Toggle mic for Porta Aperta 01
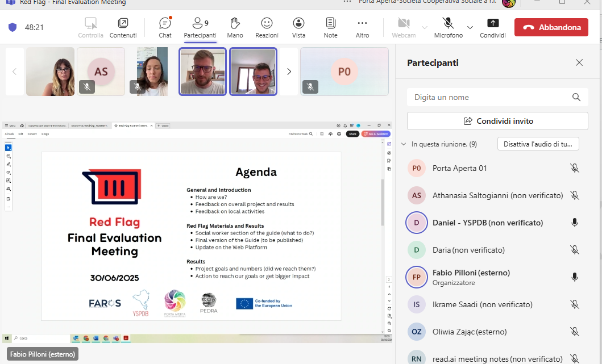Image resolution: width=602 pixels, height=364 pixels. tap(574, 168)
